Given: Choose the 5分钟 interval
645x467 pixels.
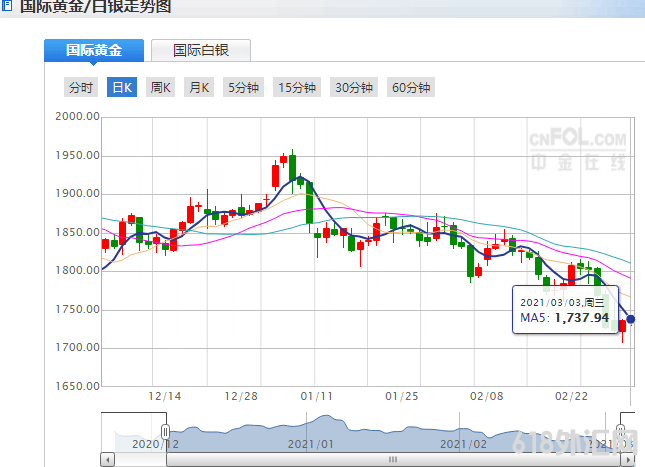Looking at the screenshot, I should 244,88.
